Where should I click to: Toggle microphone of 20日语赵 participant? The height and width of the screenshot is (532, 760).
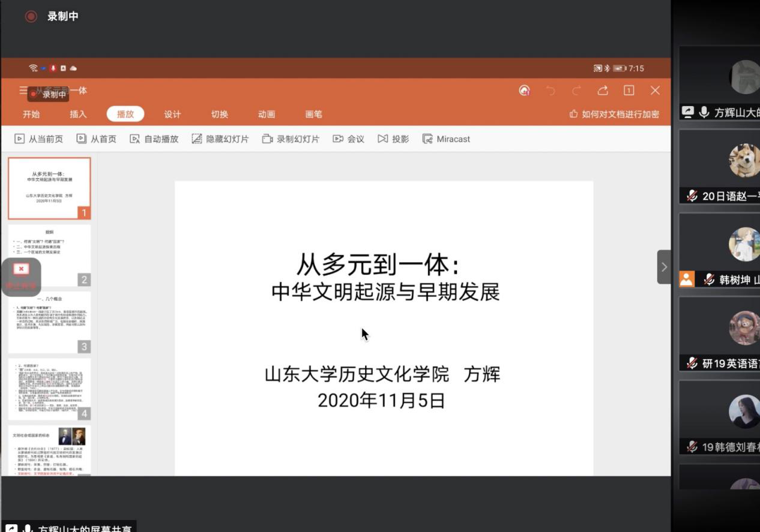[x=692, y=196]
